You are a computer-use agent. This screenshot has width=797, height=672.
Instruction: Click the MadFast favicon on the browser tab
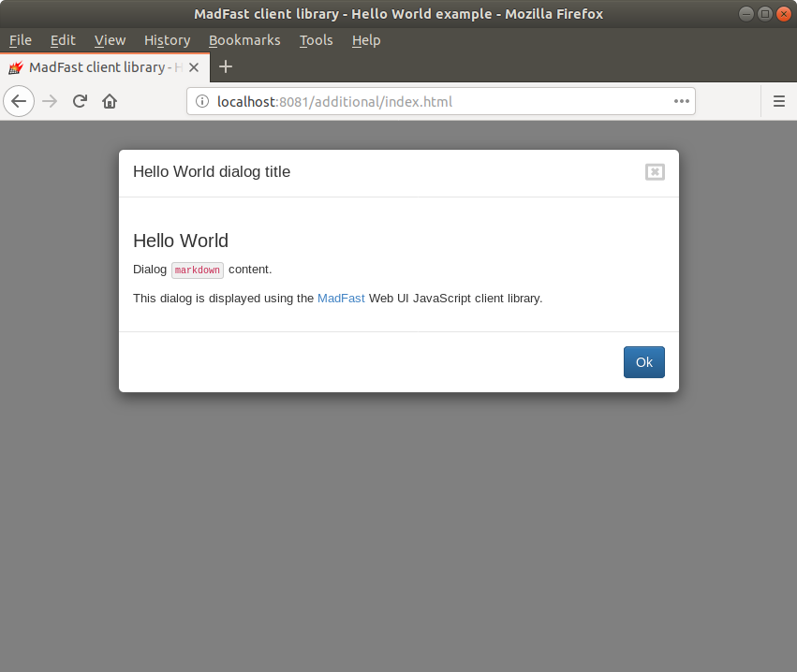click(16, 66)
